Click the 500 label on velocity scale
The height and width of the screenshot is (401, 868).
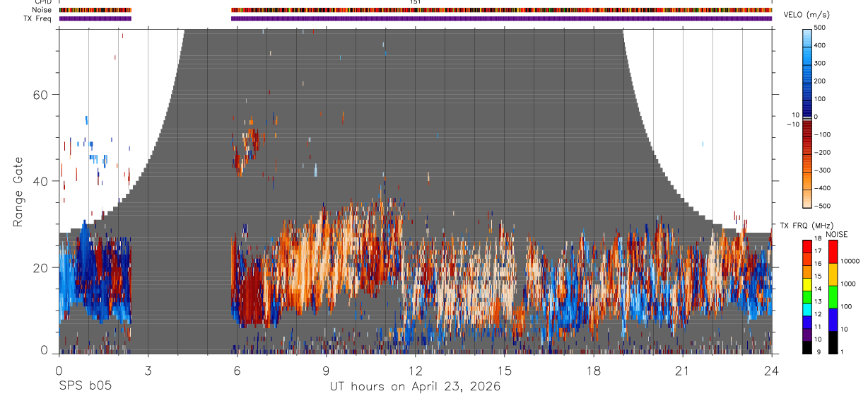[x=820, y=28]
